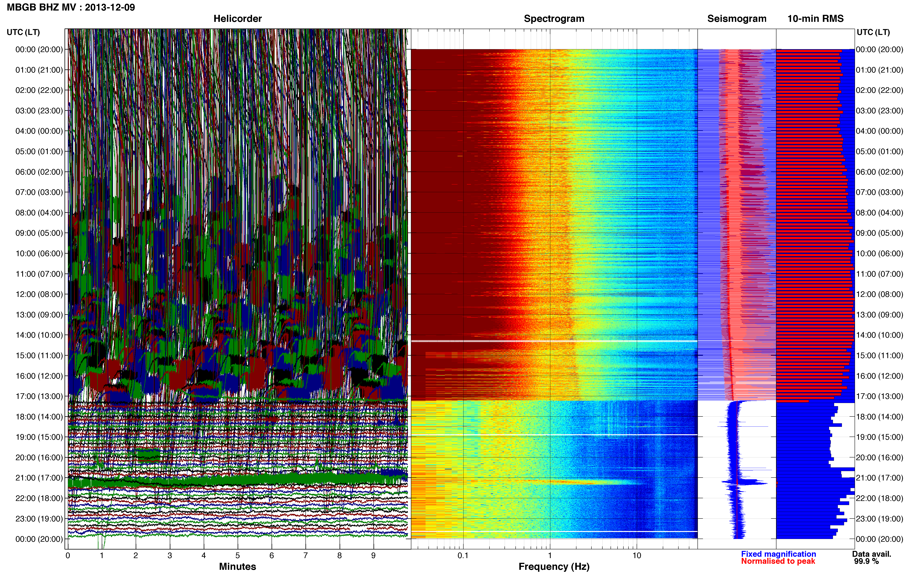The width and height of the screenshot is (924, 578).
Task: Click the 'Minutes' axis label
Action: 238,566
